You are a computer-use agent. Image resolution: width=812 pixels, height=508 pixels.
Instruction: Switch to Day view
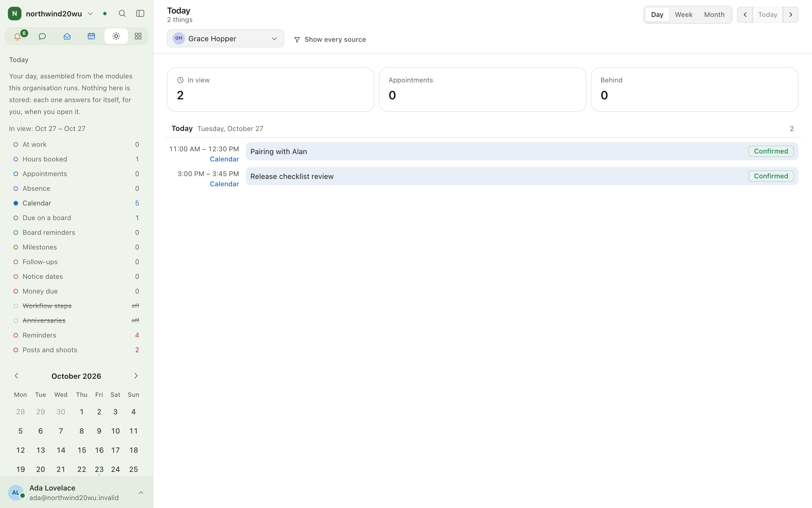[x=657, y=15]
